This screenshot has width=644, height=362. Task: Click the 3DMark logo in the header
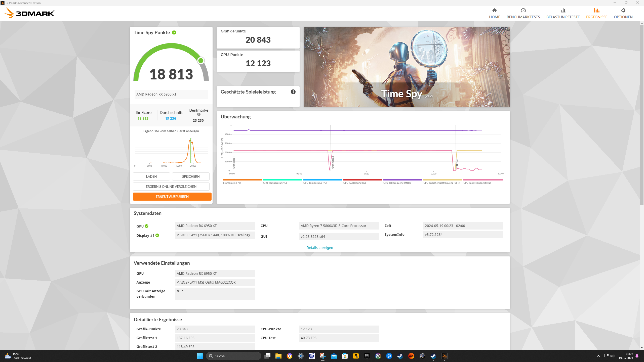(30, 13)
